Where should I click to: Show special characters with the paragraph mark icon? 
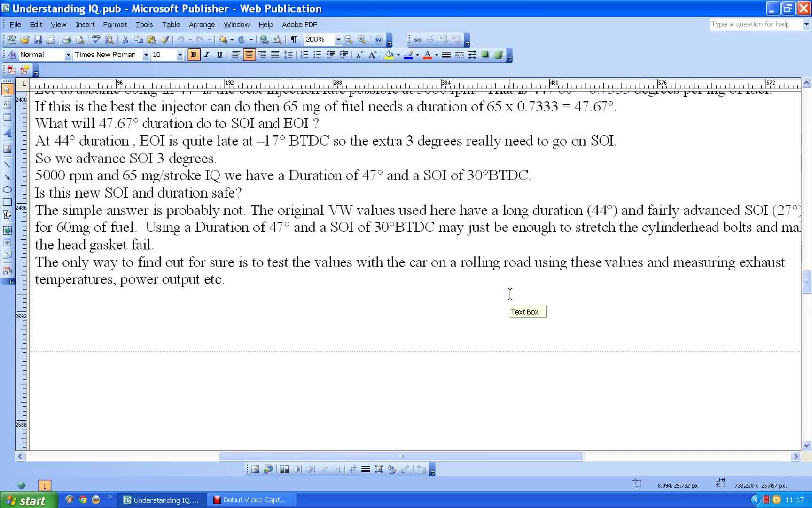tap(294, 40)
